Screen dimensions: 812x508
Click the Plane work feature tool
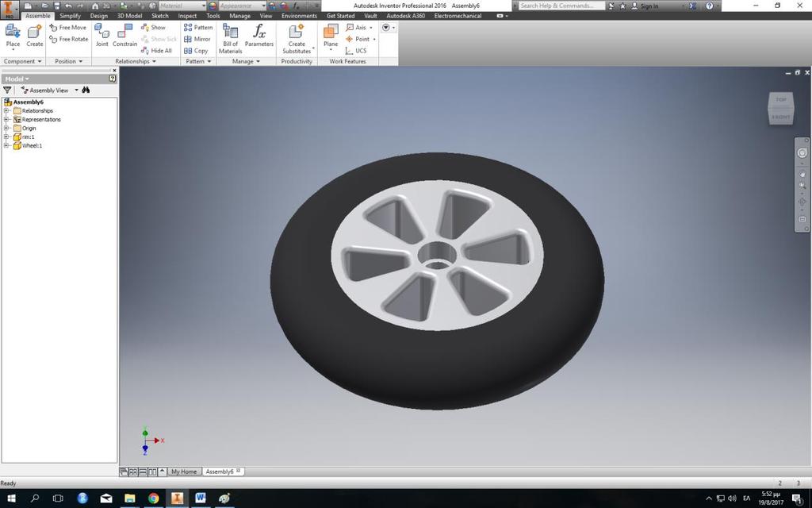click(331, 37)
